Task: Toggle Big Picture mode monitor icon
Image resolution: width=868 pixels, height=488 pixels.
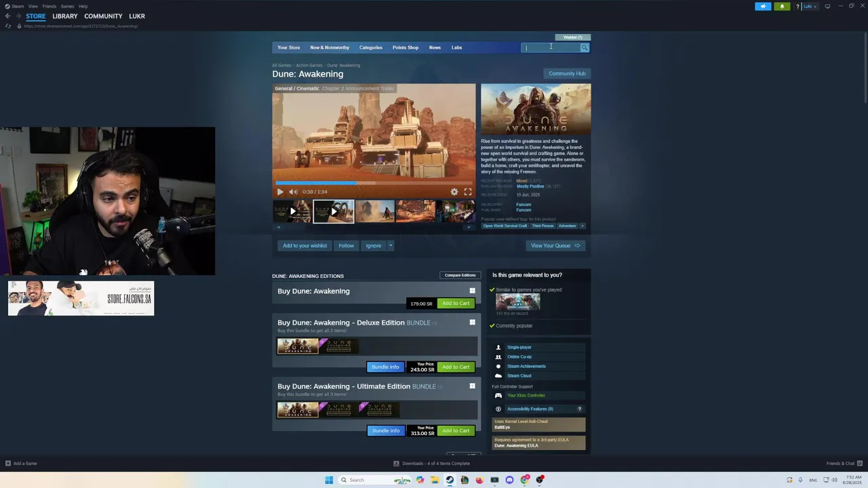Action: tap(827, 6)
